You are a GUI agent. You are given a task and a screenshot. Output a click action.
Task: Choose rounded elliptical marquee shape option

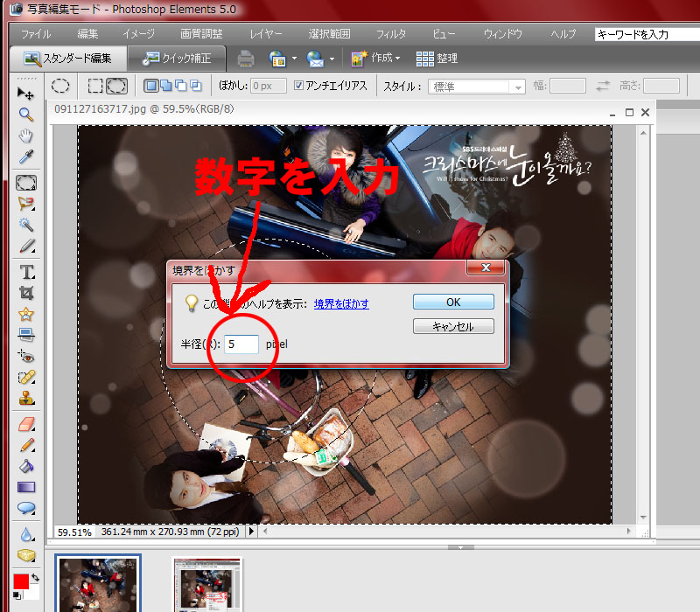tap(116, 86)
